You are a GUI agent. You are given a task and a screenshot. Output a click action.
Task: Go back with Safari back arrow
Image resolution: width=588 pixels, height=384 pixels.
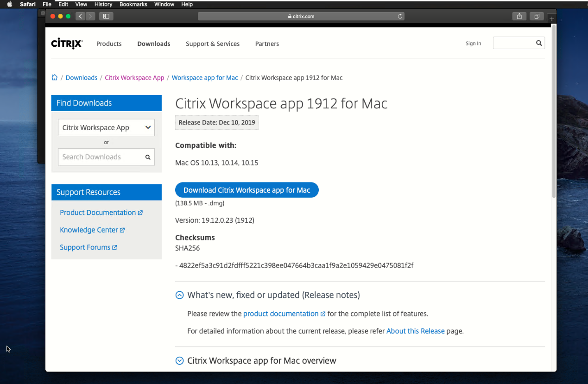pos(80,16)
